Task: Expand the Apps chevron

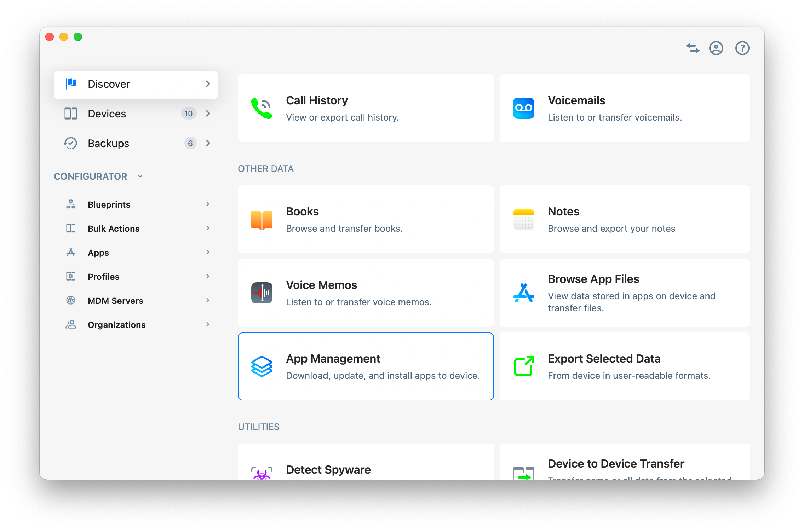Action: 208,252
